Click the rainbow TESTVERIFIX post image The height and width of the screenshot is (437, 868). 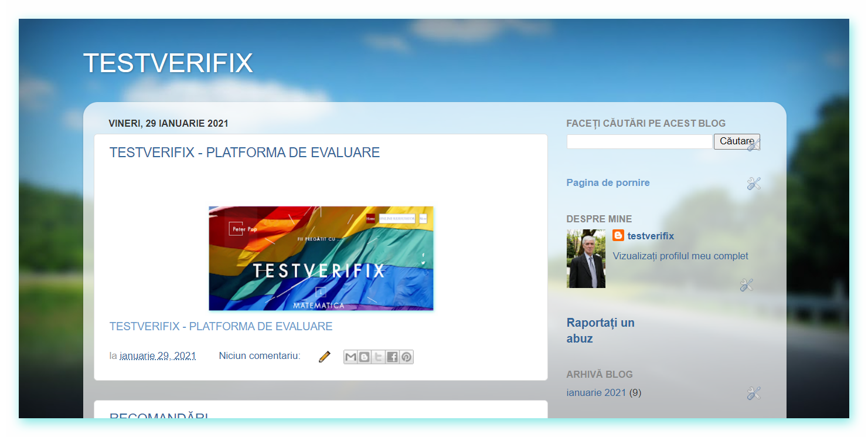(321, 258)
